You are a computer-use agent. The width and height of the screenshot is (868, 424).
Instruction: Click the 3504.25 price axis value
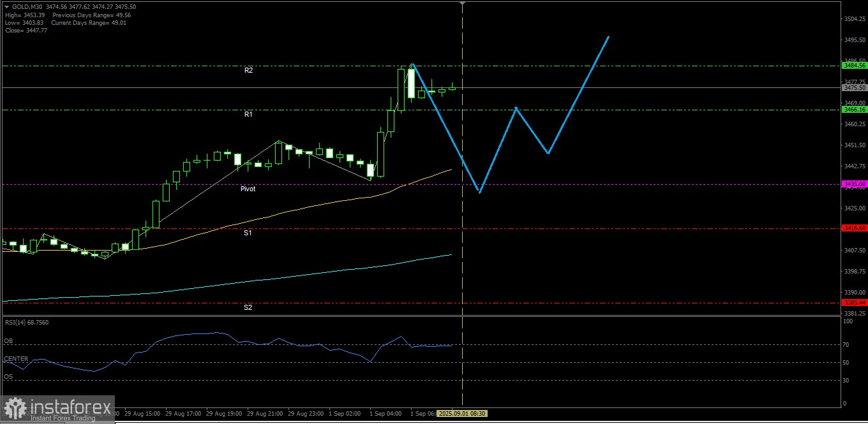[855, 19]
